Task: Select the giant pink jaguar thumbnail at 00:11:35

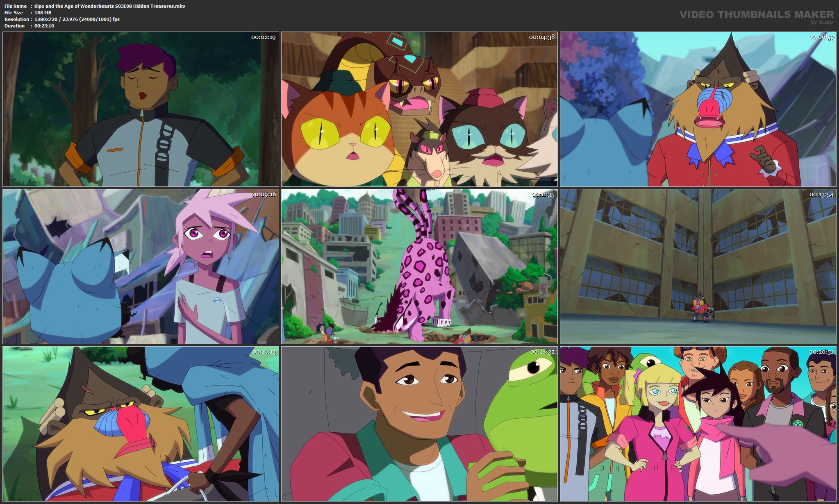Action: 419,266
